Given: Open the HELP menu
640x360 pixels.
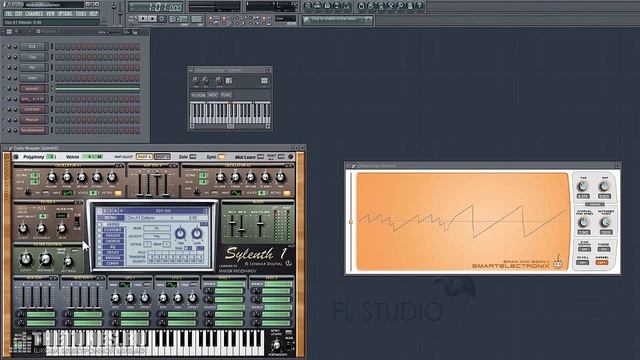Looking at the screenshot, I should [93, 13].
